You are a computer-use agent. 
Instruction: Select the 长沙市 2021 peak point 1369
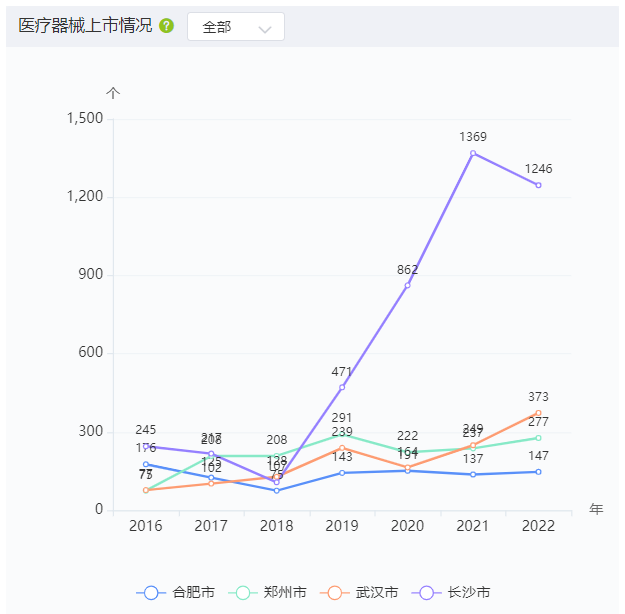(x=473, y=153)
